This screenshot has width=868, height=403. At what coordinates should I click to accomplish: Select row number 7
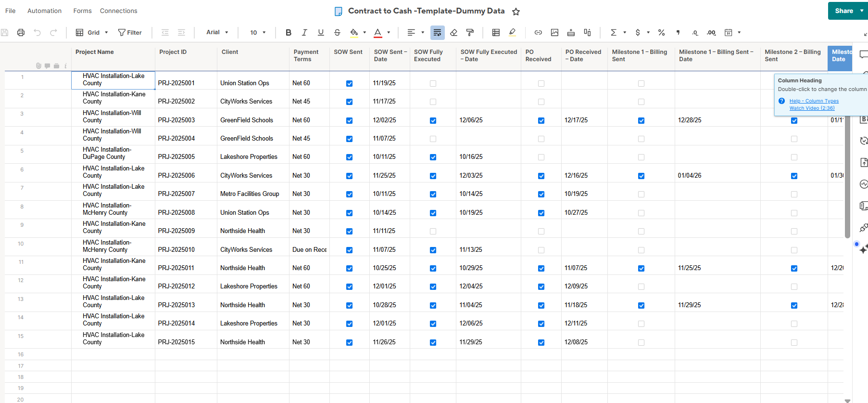point(22,188)
